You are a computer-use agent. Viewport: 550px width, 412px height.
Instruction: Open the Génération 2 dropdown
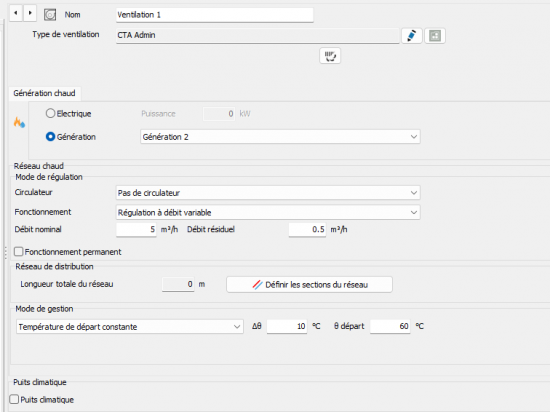280,137
